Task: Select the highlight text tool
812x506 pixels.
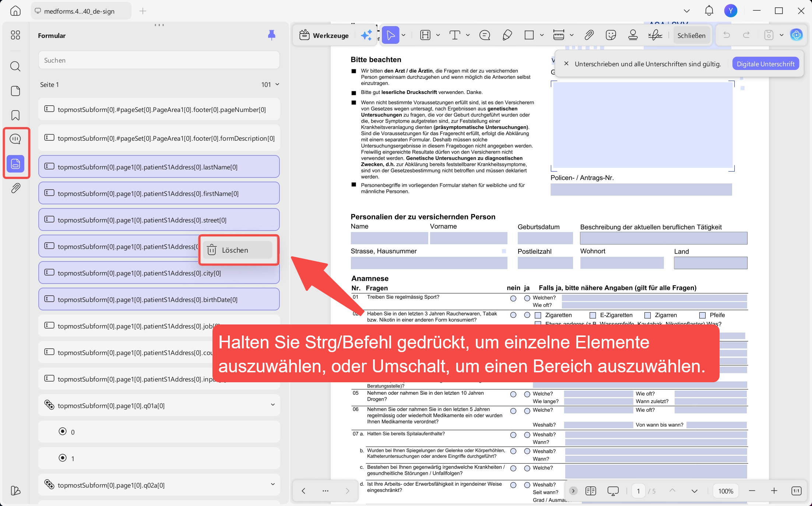Action: [x=425, y=35]
